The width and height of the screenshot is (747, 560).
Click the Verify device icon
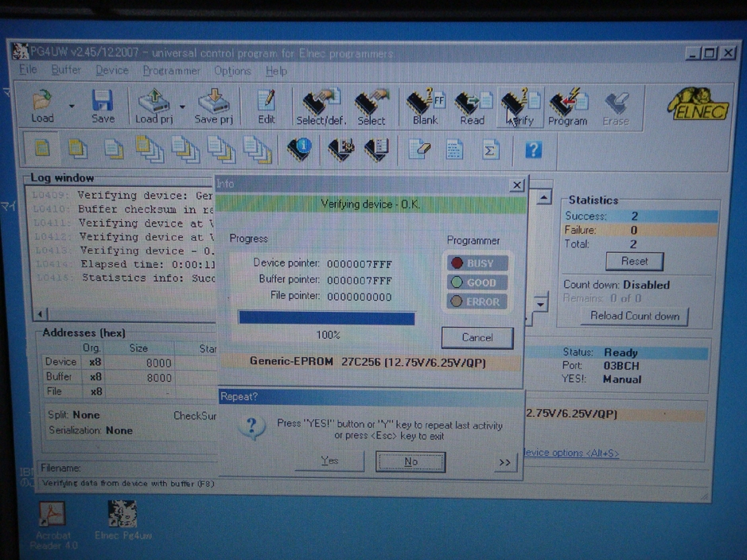pyautogui.click(x=520, y=107)
